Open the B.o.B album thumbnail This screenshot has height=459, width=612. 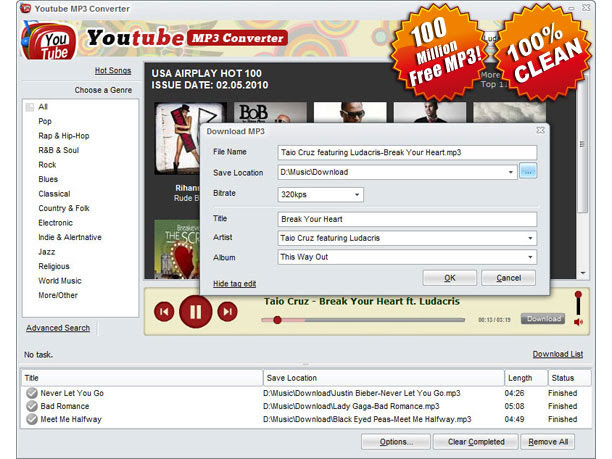270,113
